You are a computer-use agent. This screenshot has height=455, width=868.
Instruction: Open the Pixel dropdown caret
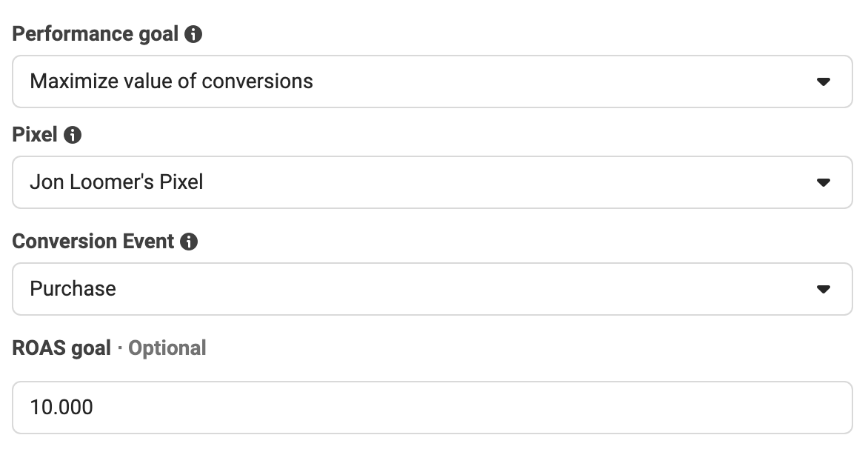[x=823, y=183]
